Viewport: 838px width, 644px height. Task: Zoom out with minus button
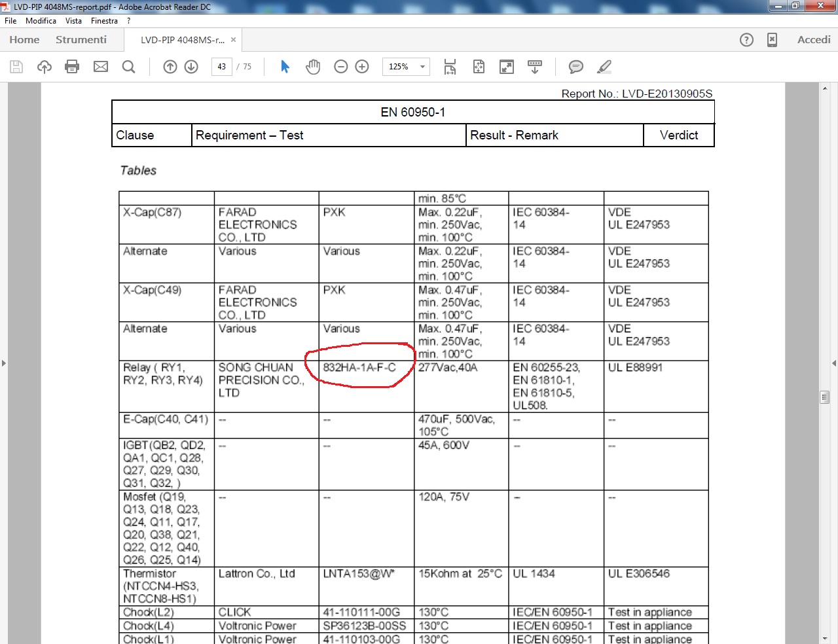point(340,67)
